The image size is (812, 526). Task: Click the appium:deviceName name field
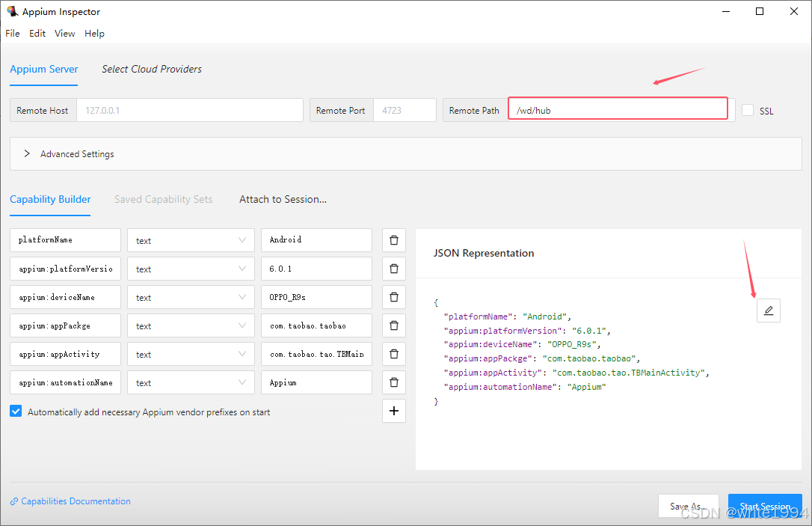tap(65, 298)
